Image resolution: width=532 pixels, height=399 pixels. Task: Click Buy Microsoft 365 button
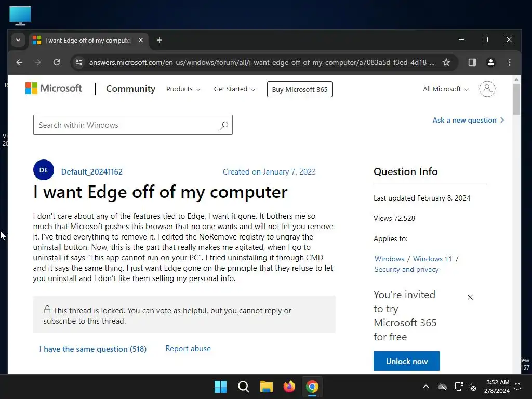coord(300,89)
